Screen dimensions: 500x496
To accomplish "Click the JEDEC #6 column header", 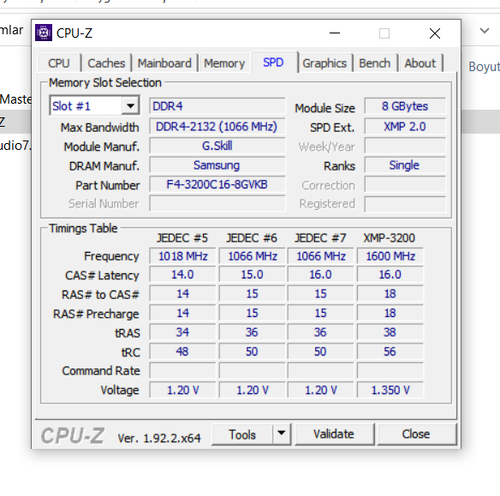I will [252, 238].
